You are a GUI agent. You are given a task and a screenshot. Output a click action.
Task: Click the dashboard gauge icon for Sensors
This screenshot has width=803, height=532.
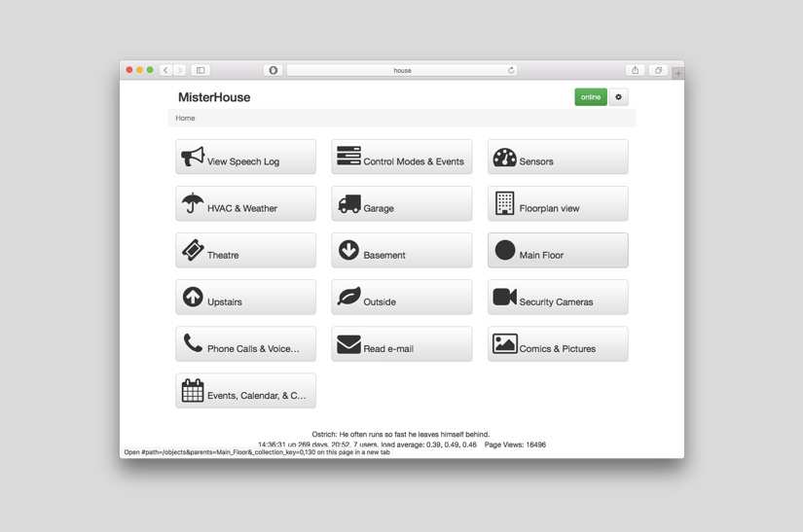coord(504,158)
